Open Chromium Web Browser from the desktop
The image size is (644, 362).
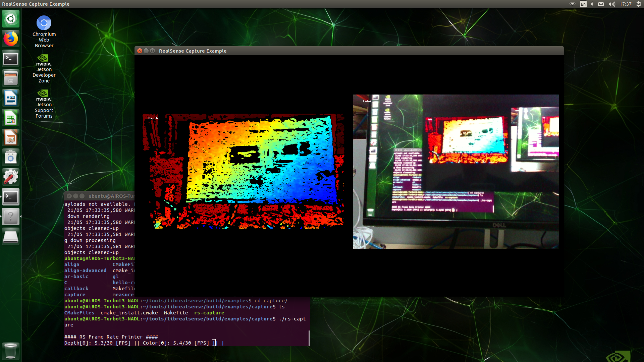click(44, 23)
